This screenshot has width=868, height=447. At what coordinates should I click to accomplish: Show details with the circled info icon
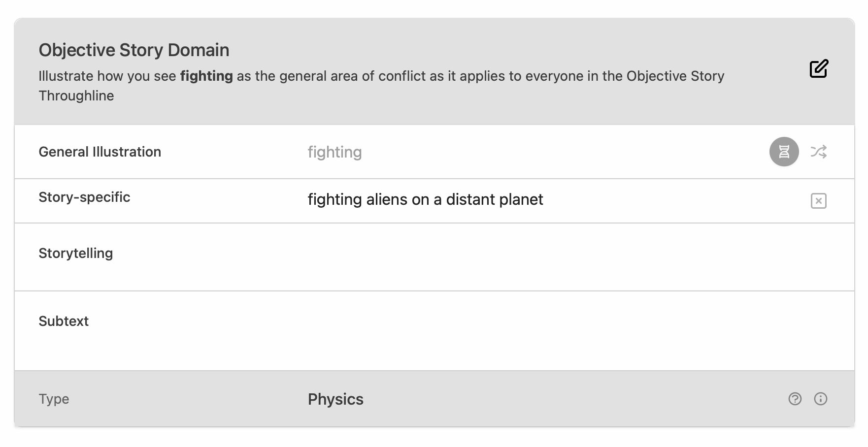coord(821,399)
